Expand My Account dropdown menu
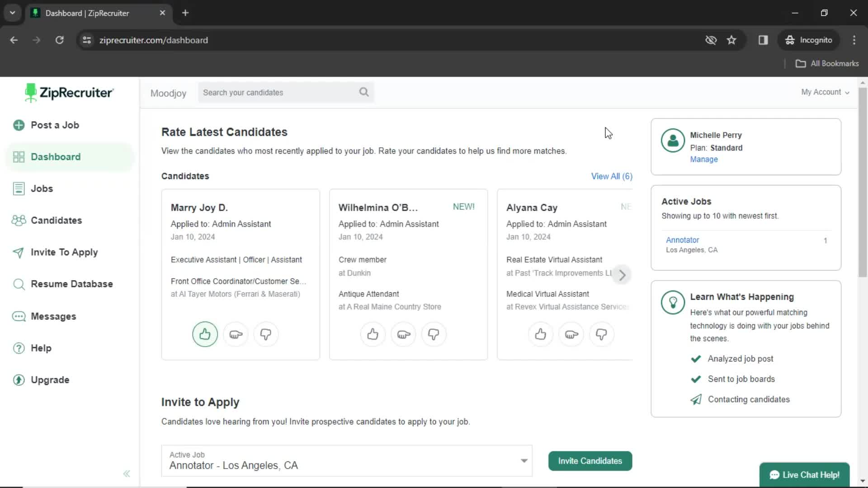This screenshot has width=868, height=488. pos(825,92)
